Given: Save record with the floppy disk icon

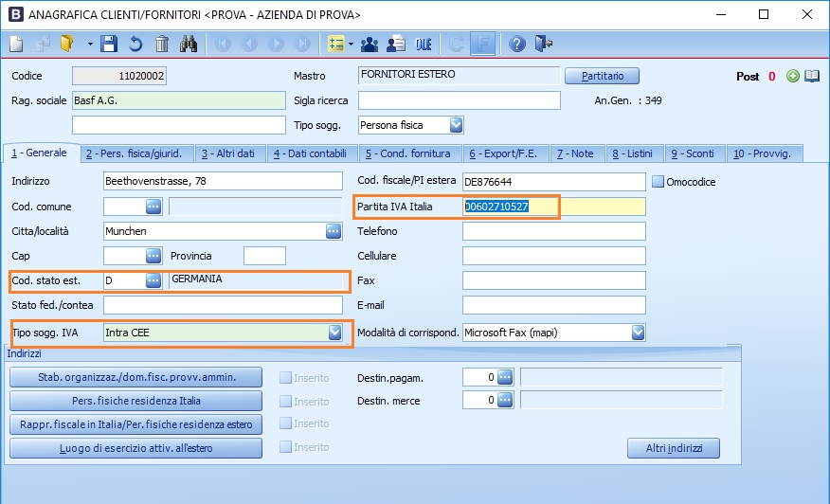Looking at the screenshot, I should click(x=109, y=44).
